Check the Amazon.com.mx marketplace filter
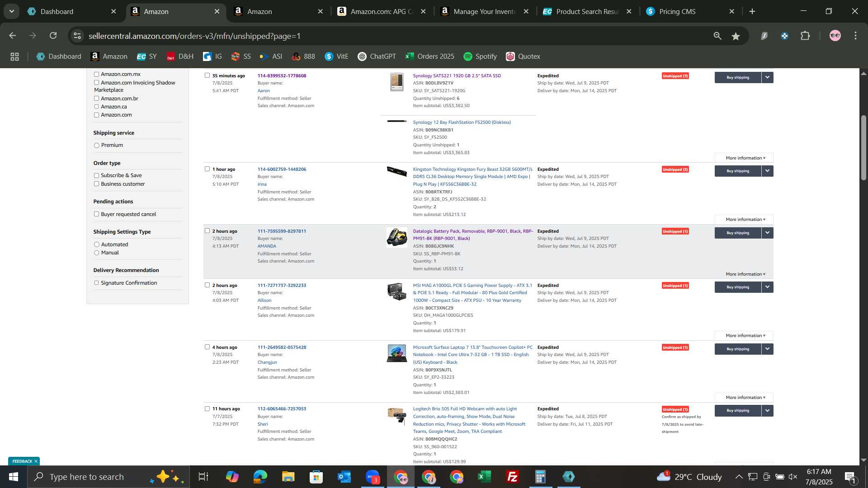Image resolution: width=868 pixels, height=488 pixels. coord(96,74)
